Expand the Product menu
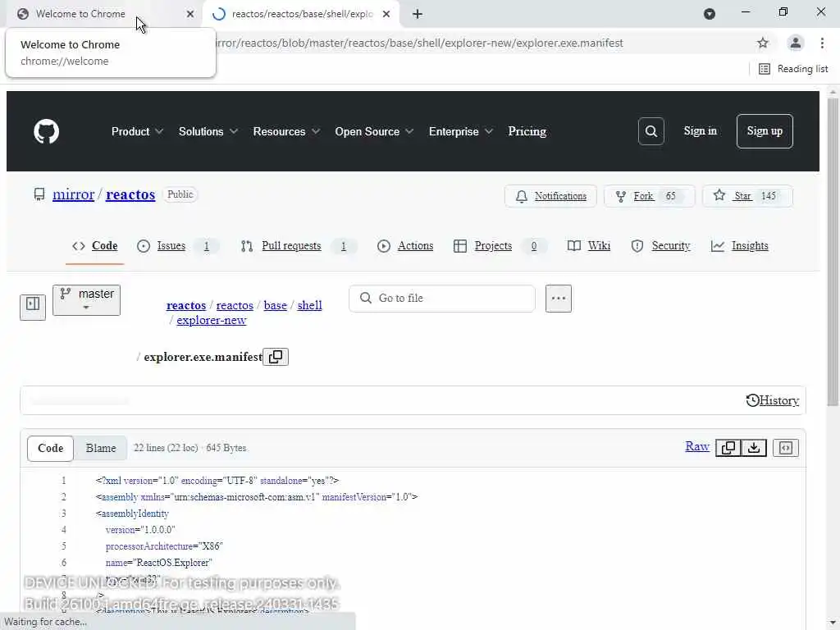 tap(137, 131)
